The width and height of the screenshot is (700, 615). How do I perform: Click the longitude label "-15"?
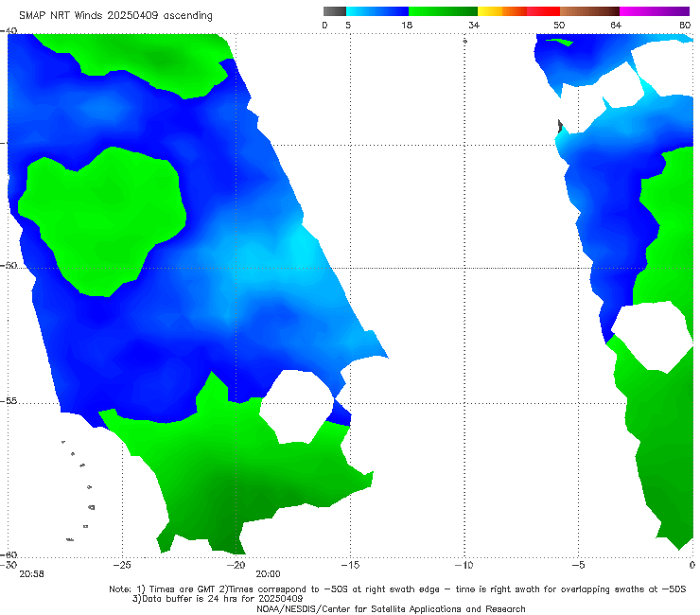tap(350, 565)
